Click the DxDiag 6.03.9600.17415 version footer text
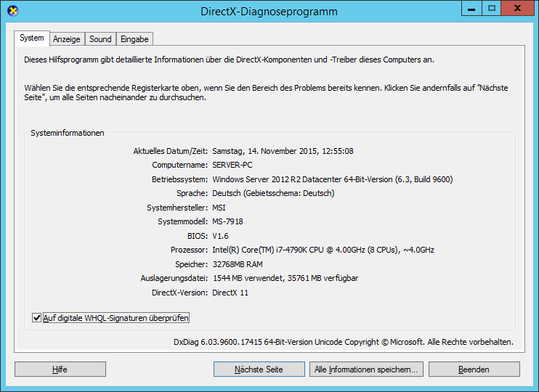Viewport: 539px width, 392px height. tap(344, 342)
